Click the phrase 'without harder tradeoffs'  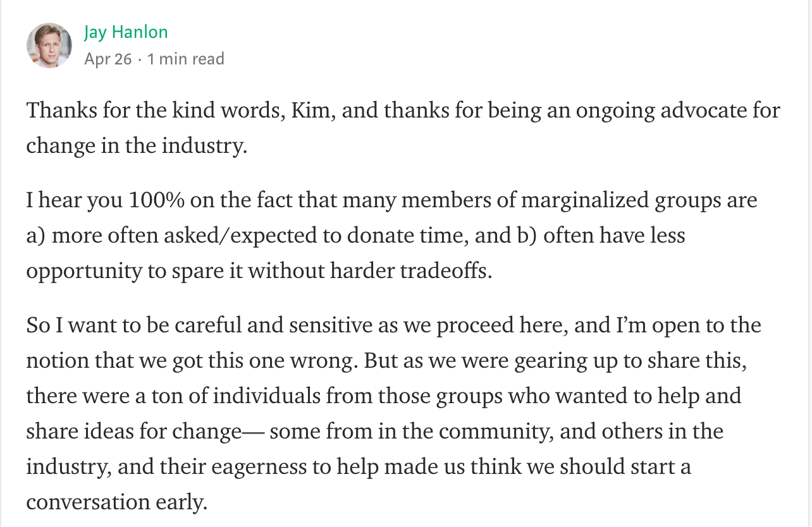[369, 271]
